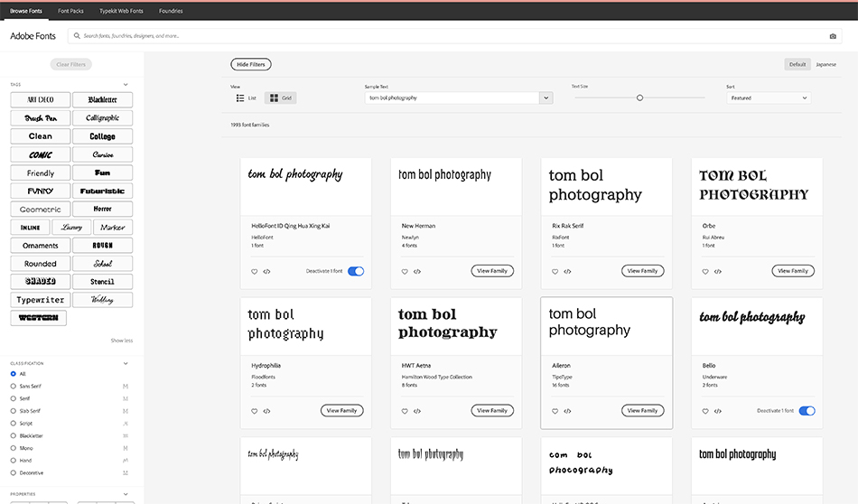The height and width of the screenshot is (504, 858).
Task: Deactivate HelloFont ID Qing Hua Xing Kai toggle
Action: (x=356, y=272)
